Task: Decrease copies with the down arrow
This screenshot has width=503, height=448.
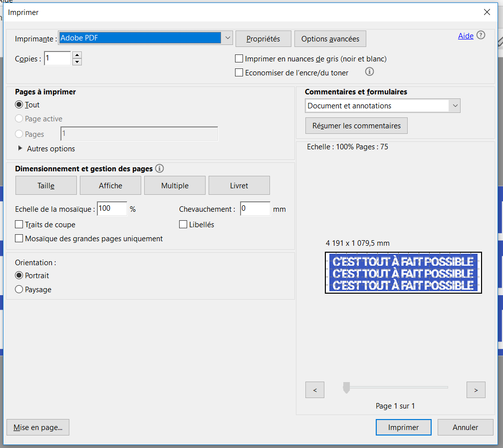Action: [77, 62]
